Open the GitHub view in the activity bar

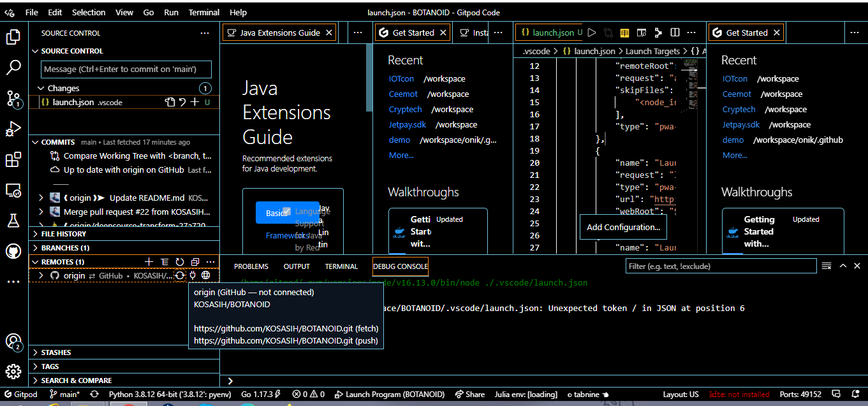pyautogui.click(x=13, y=251)
